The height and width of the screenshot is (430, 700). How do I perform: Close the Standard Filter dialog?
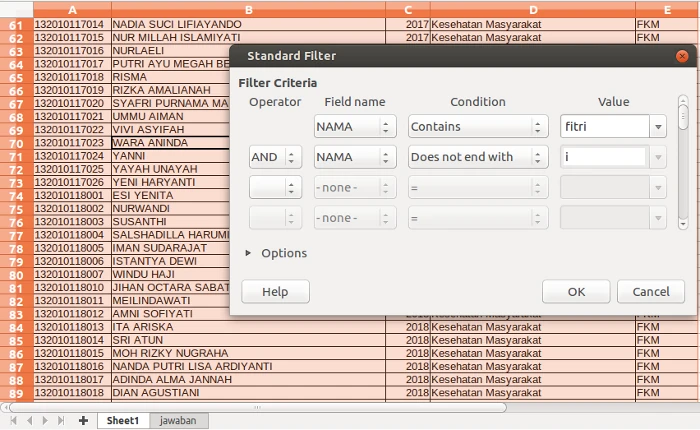[681, 56]
